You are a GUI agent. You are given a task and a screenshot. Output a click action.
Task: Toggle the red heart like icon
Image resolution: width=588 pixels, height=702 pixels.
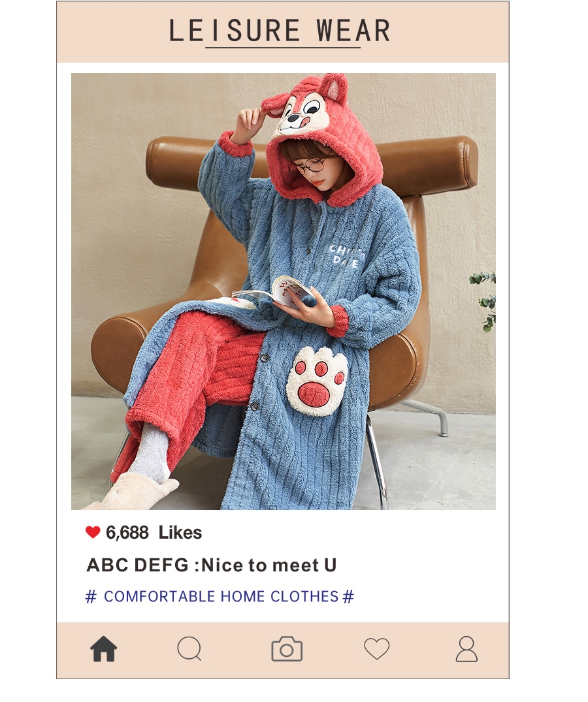coord(93,532)
